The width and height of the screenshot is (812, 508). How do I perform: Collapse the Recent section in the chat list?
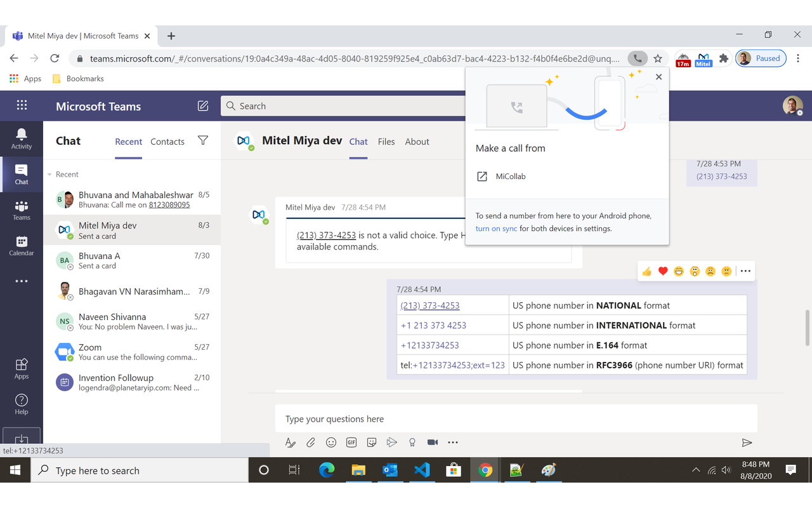pos(49,174)
